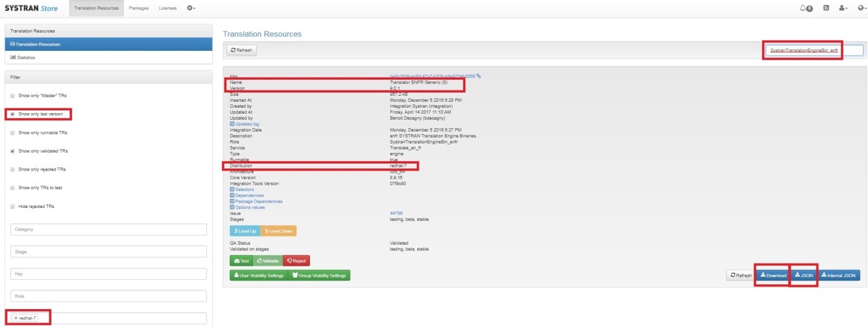Select the Service value Translate_en_fr
This screenshot has width=868, height=327.
click(x=406, y=148)
